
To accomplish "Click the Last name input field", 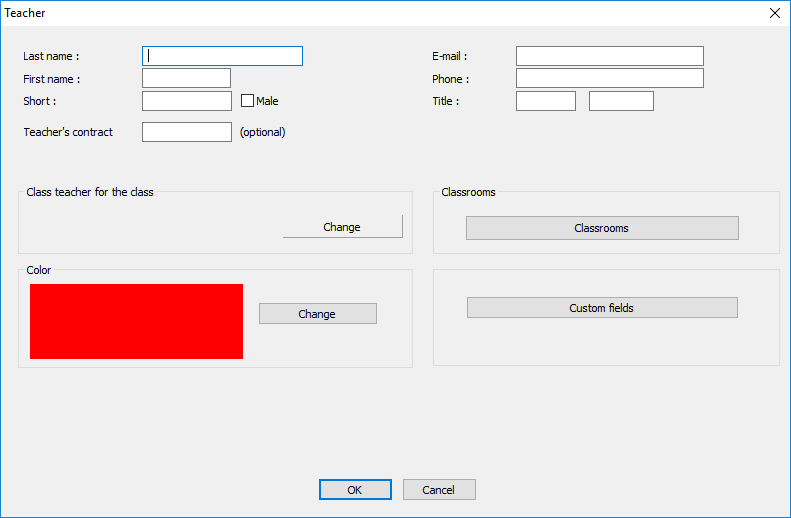I will pos(222,56).
